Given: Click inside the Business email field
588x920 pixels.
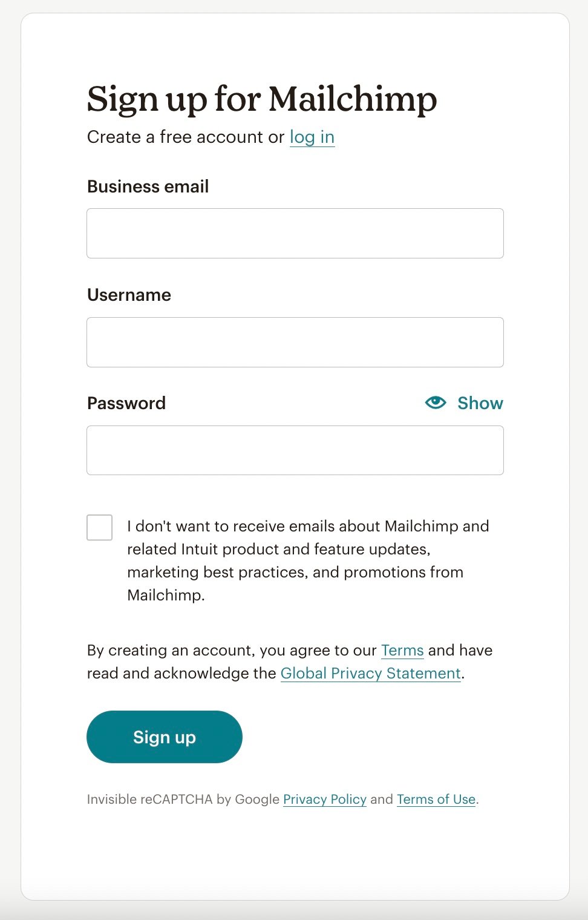Looking at the screenshot, I should (x=295, y=233).
